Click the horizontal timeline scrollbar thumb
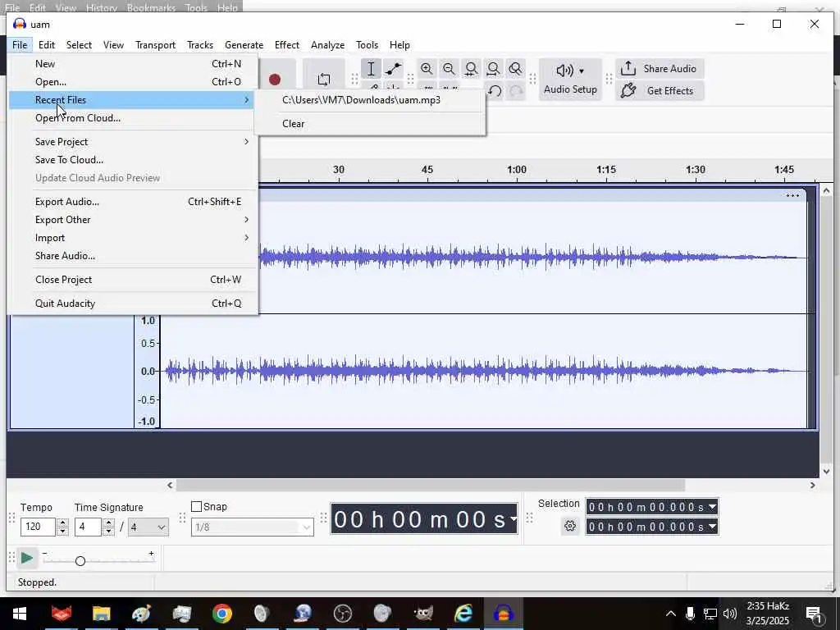Screen dimensions: 840x630 point(431,486)
